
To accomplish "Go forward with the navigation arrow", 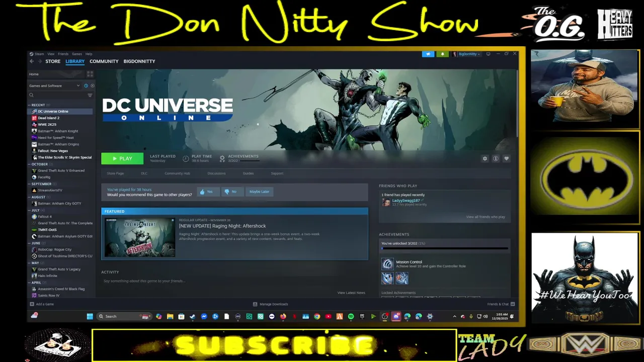I will pyautogui.click(x=40, y=61).
